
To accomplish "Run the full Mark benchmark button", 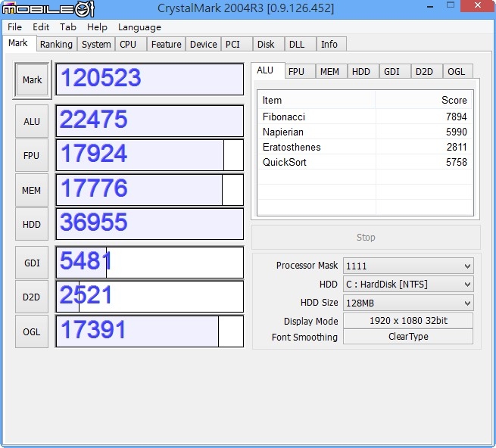I will (x=32, y=80).
